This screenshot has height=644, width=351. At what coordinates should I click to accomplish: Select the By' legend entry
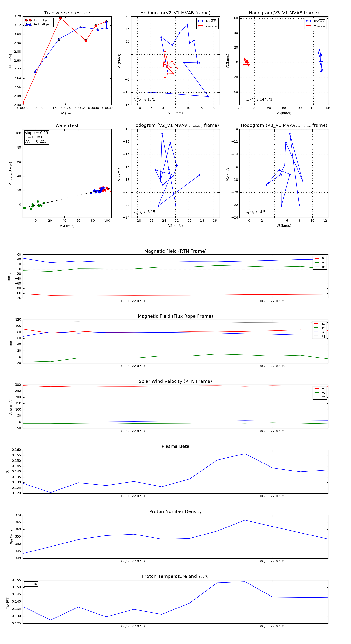coord(320,328)
